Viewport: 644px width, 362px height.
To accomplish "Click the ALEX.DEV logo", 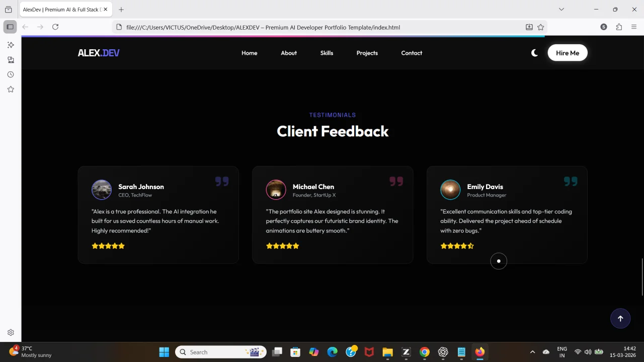I will click(99, 53).
